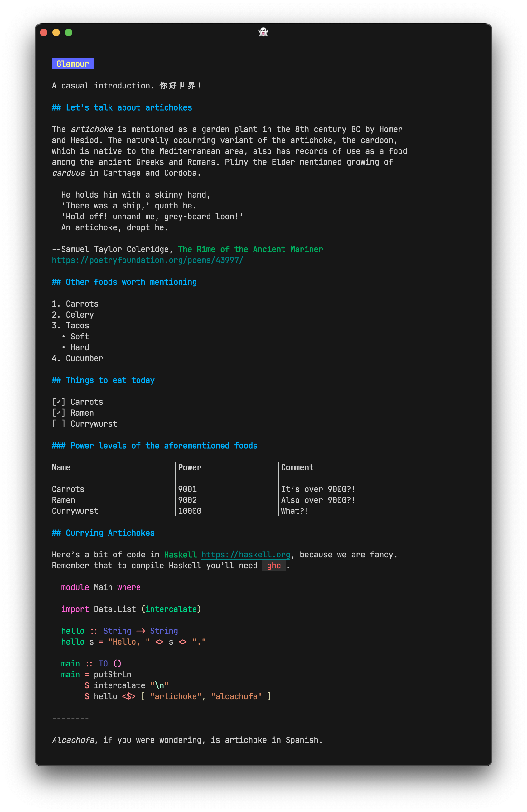Click the red 'ghc' inline code
527x812 pixels.
(x=274, y=566)
